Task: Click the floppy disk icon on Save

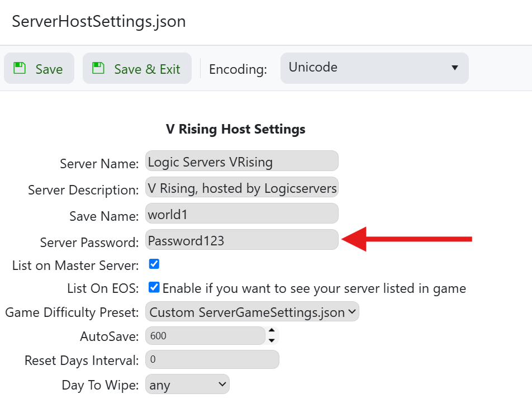Action: click(20, 68)
